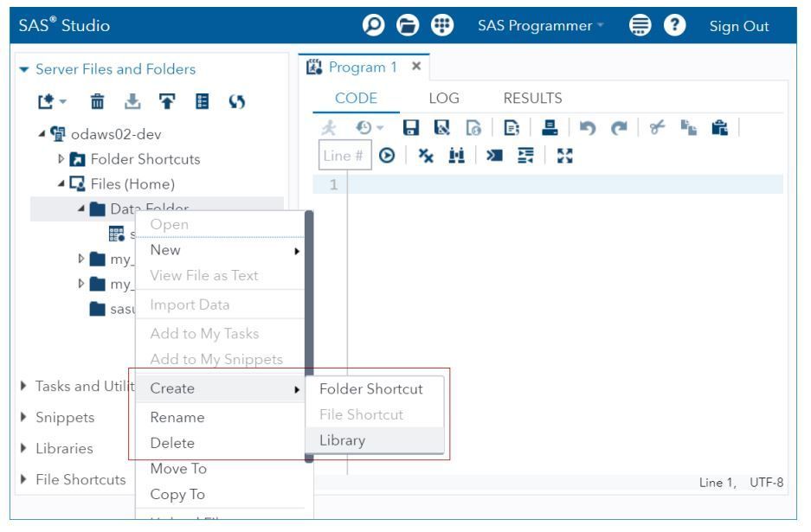Viewport: 811px width, 532px height.
Task: Choose Rename in the context menu
Action: [x=220, y=417]
